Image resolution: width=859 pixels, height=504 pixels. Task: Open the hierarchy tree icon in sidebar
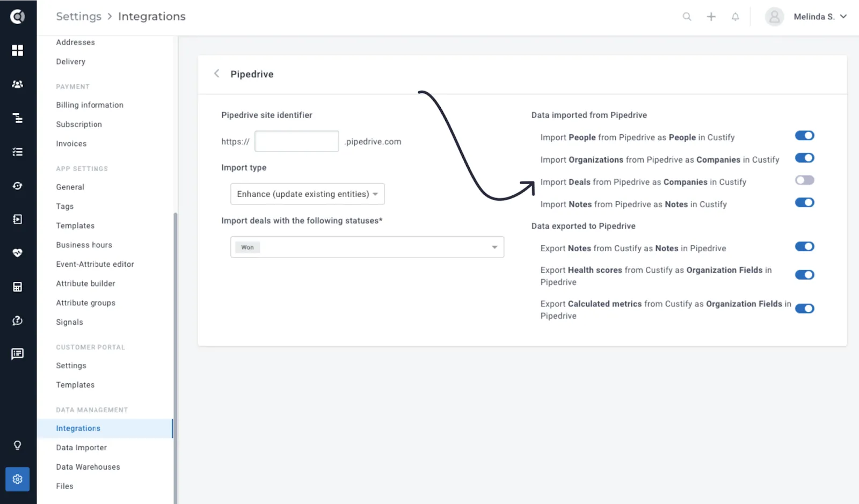click(18, 118)
